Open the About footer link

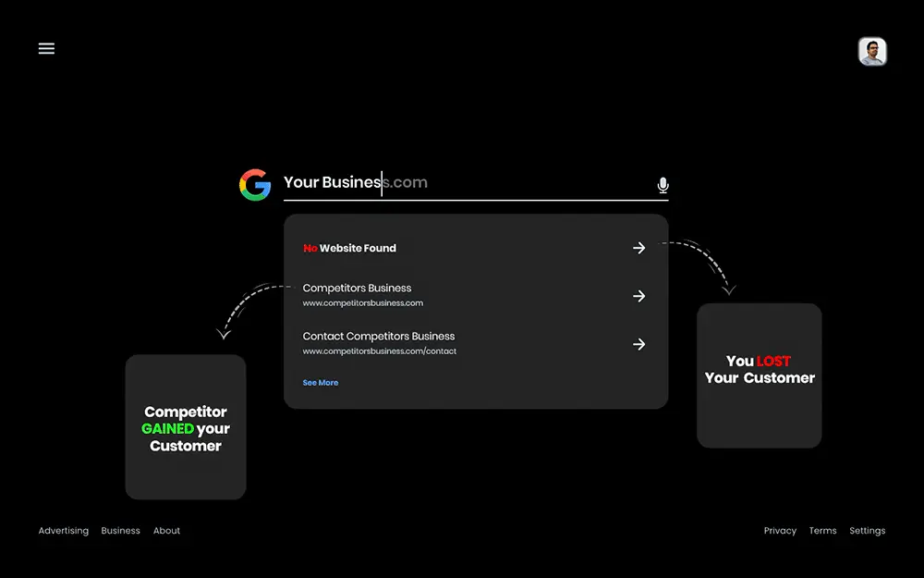166,531
